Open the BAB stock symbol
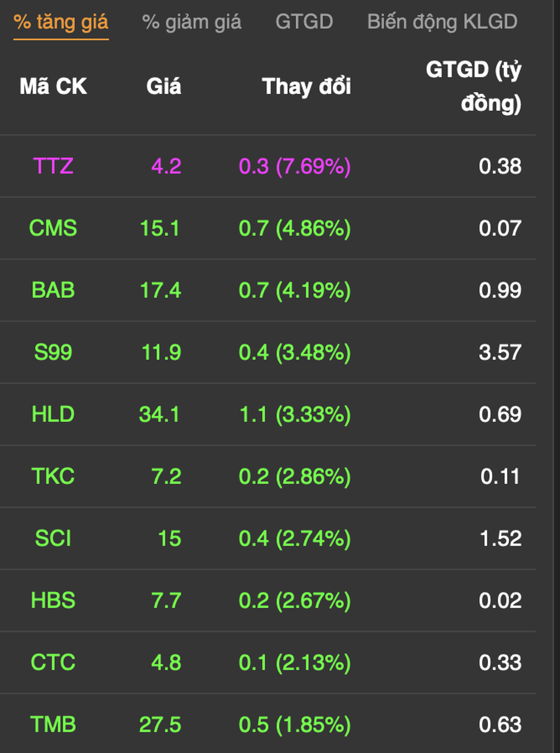This screenshot has height=753, width=560. pos(53,290)
